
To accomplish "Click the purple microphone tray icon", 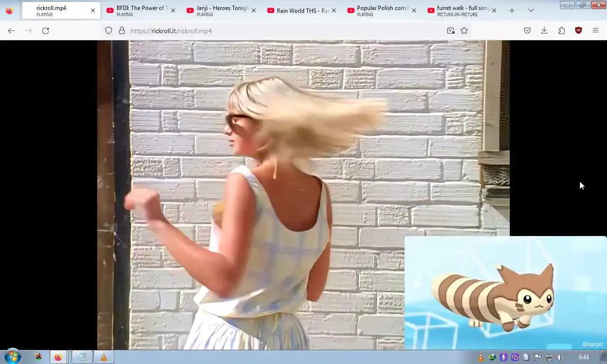I will click(504, 357).
